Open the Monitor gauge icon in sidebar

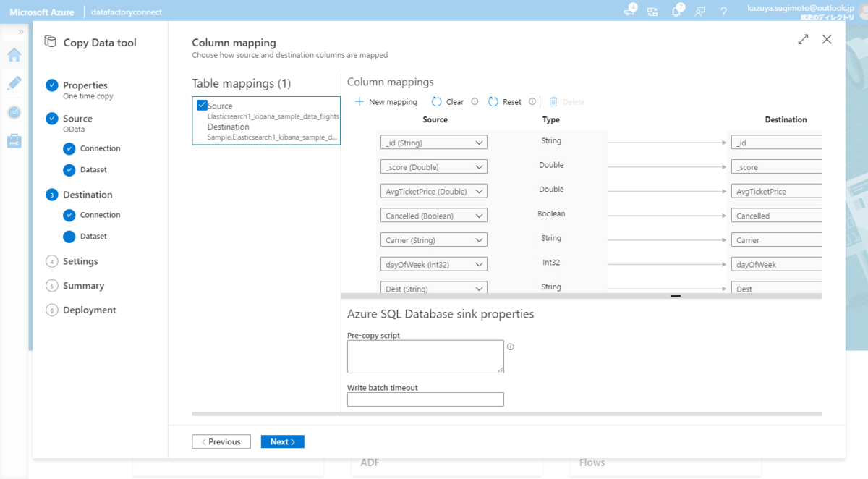point(14,112)
